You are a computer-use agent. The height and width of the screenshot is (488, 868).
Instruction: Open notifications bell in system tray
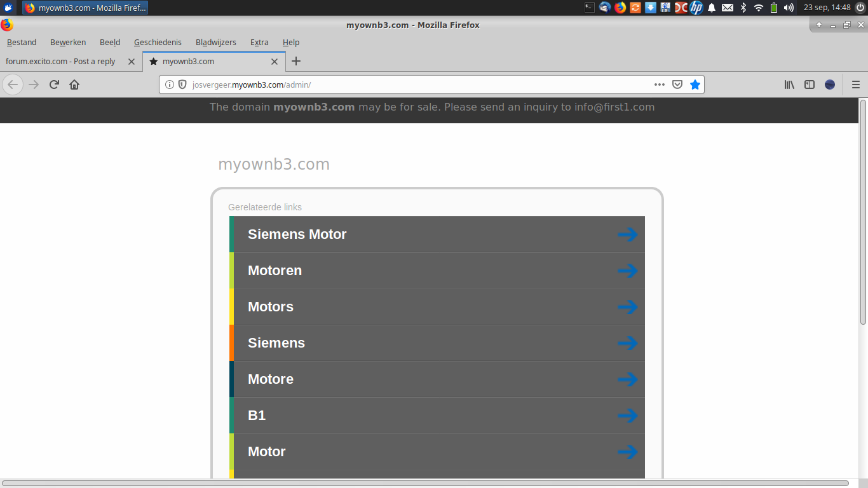(712, 8)
